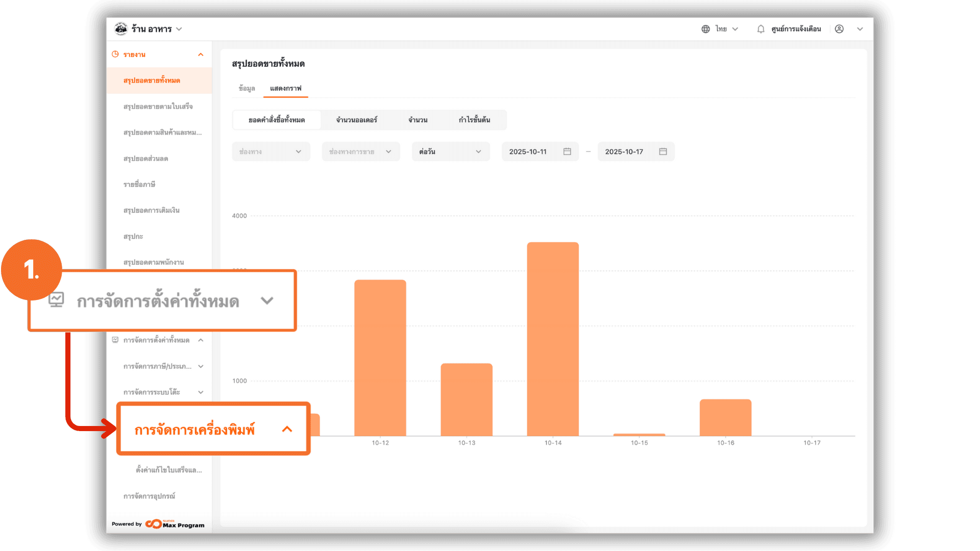The height and width of the screenshot is (551, 980).
Task: Open the notification bell icon
Action: [x=761, y=29]
